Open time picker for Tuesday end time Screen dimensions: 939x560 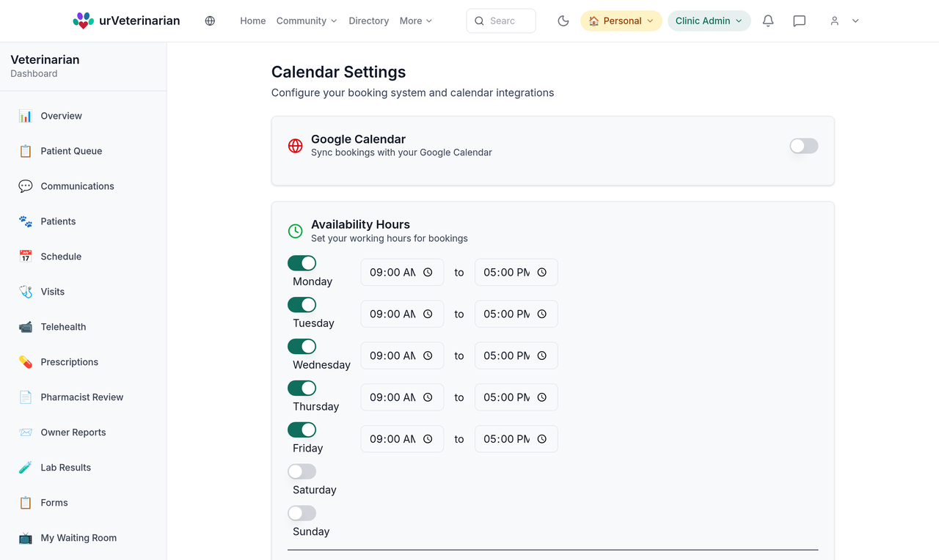coord(542,314)
